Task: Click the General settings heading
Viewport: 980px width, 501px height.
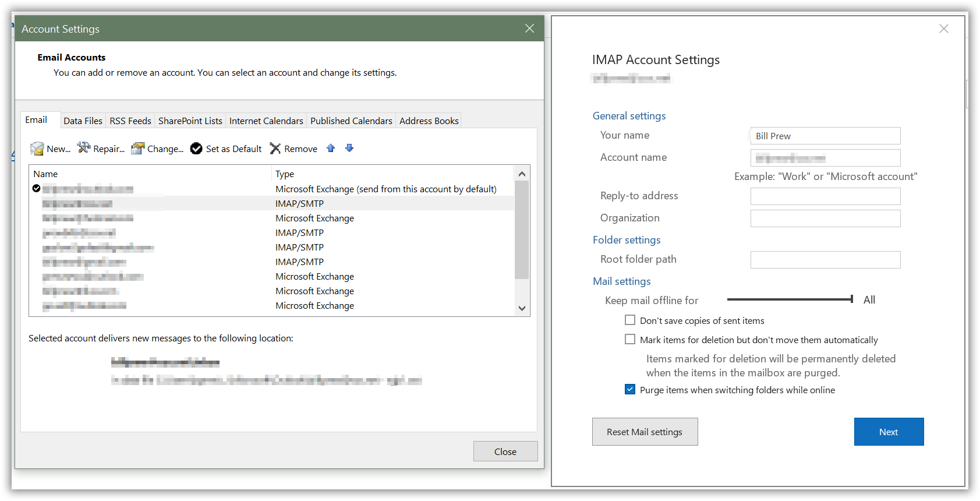Action: (x=629, y=116)
